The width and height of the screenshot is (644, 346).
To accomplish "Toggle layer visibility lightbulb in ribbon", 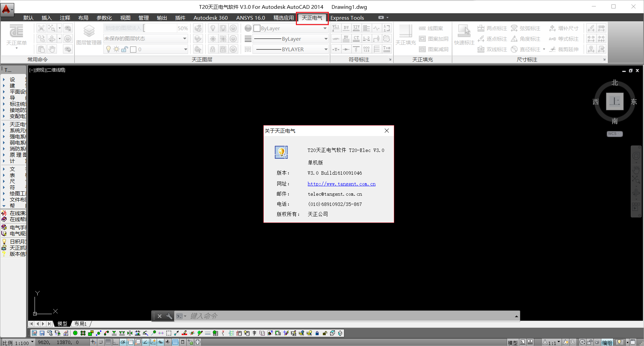I will tap(109, 49).
